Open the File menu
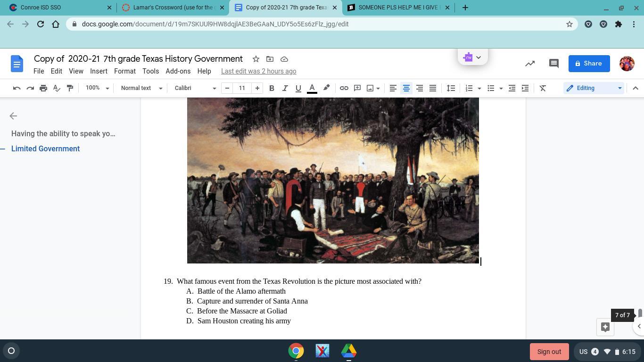The height and width of the screenshot is (362, 644). pyautogui.click(x=39, y=71)
